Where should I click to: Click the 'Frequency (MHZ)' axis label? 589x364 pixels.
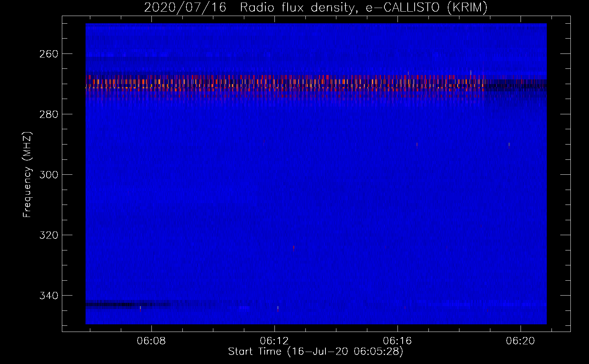pos(27,175)
